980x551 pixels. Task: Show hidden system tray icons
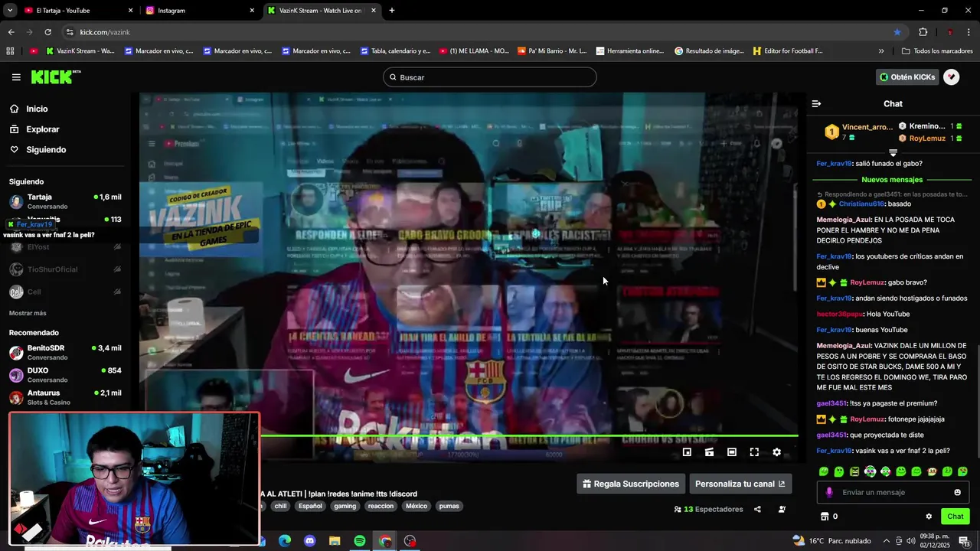point(887,541)
